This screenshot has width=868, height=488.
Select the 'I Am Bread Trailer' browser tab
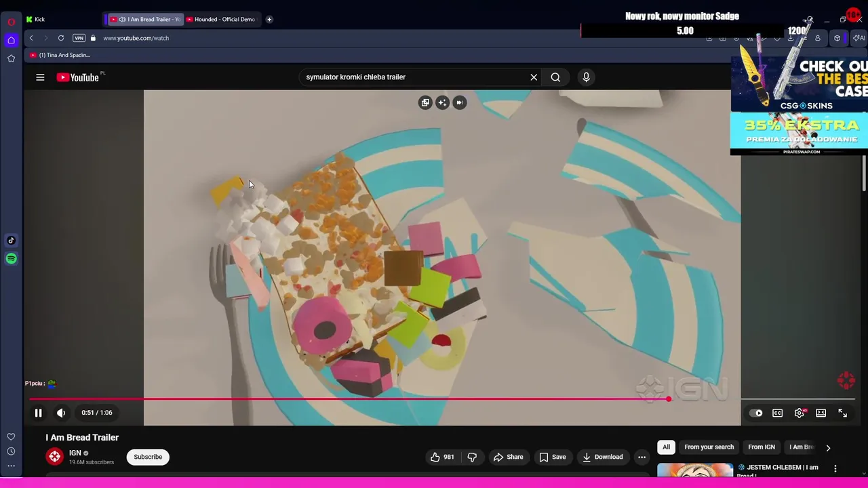tap(144, 20)
